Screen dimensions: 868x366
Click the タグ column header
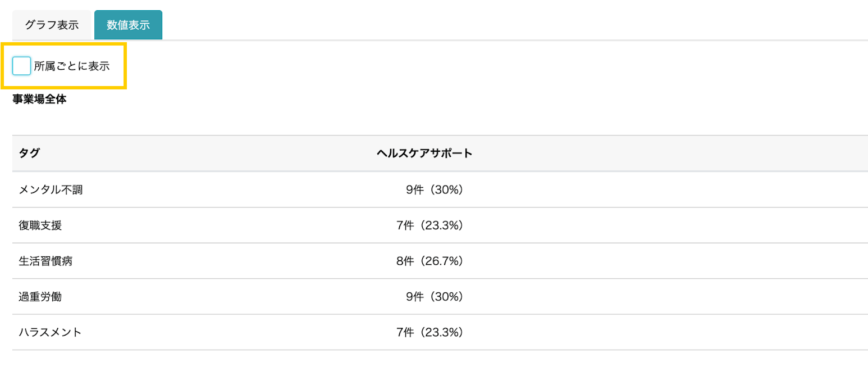[x=29, y=153]
